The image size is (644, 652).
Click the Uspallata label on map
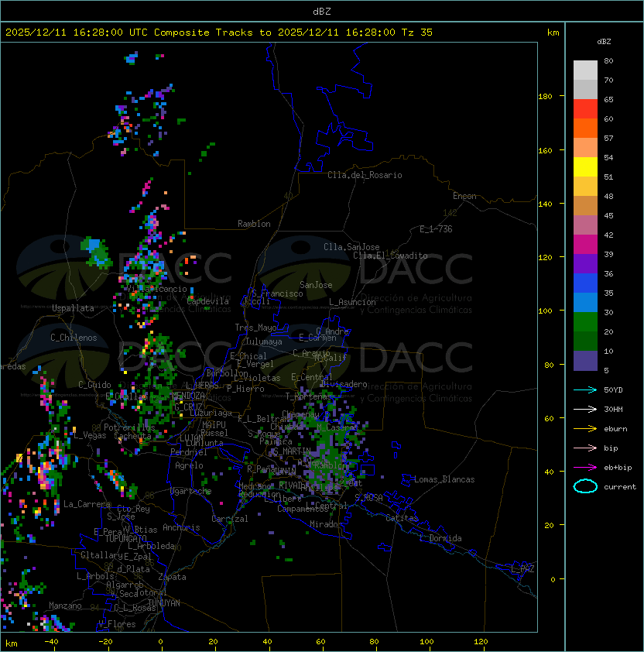(x=73, y=308)
